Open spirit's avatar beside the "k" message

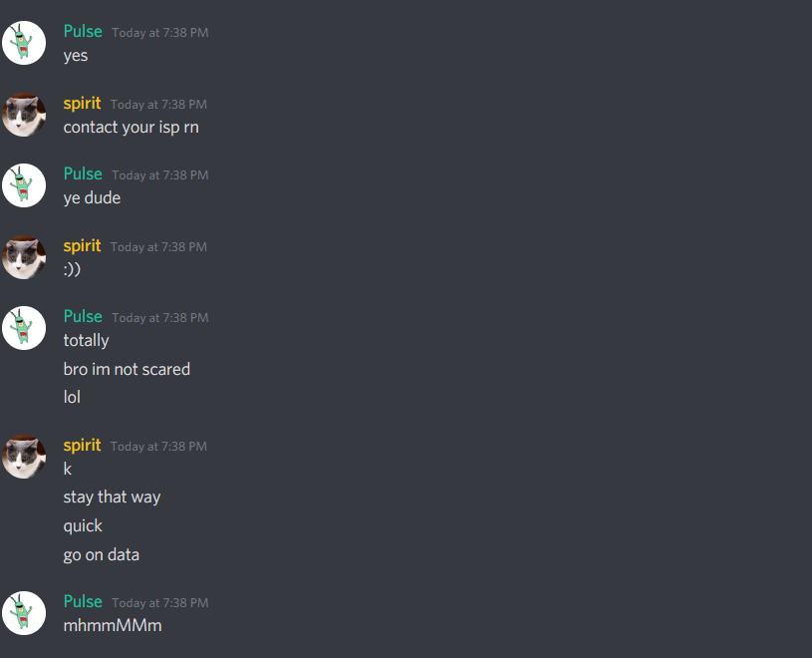tap(24, 457)
